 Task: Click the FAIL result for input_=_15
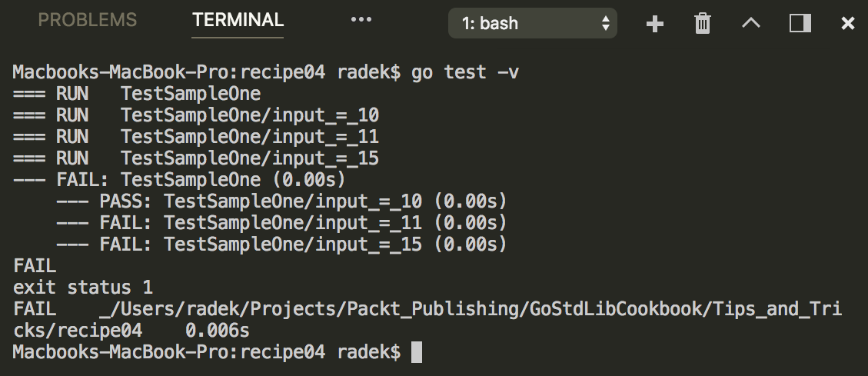281,245
